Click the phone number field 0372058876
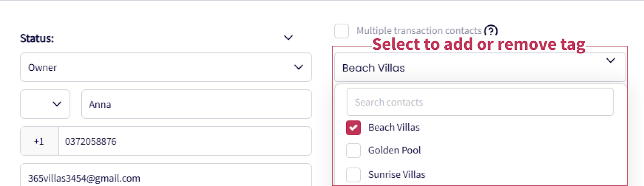 [185, 141]
